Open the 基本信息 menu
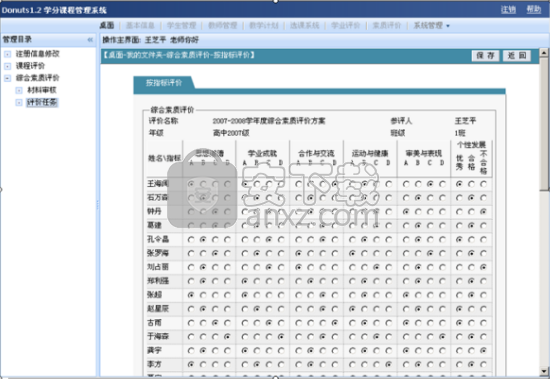Viewport: 550px width, 379px height. coord(140,25)
